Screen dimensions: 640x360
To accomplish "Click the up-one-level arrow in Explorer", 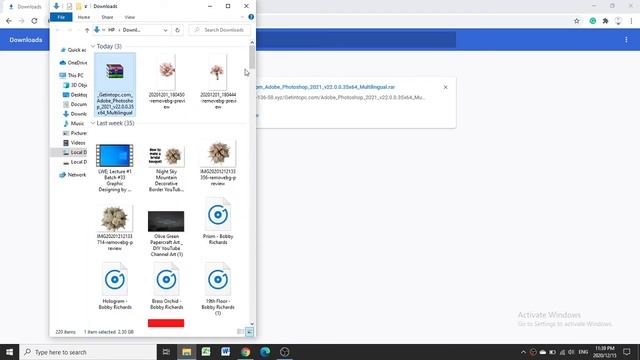I will coord(87,30).
